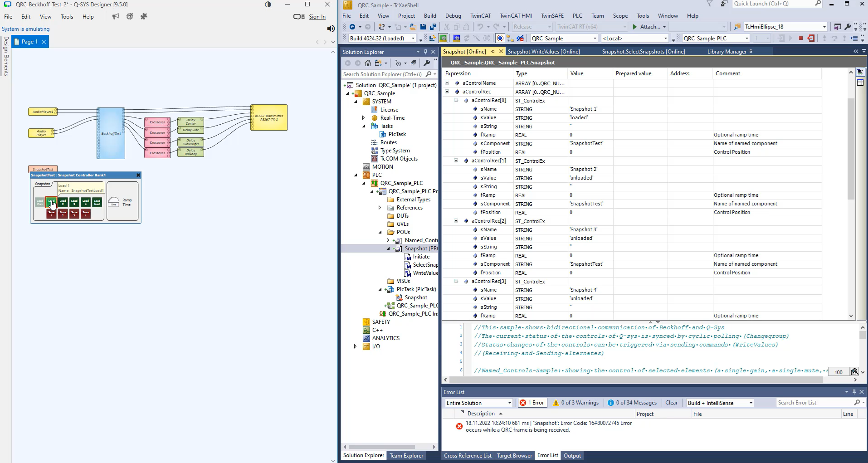Viewport: 868px width, 463px height.
Task: Click the search magnifier in Solution Explorer search box
Action: pyautogui.click(x=429, y=74)
